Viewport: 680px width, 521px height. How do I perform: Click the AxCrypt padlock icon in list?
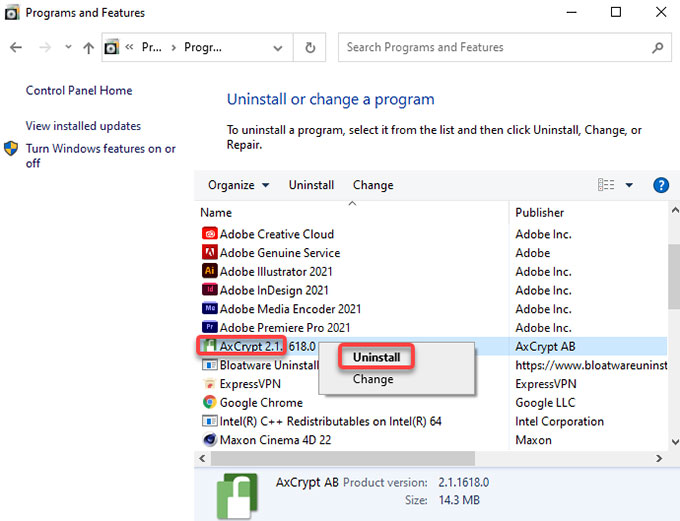(x=209, y=346)
